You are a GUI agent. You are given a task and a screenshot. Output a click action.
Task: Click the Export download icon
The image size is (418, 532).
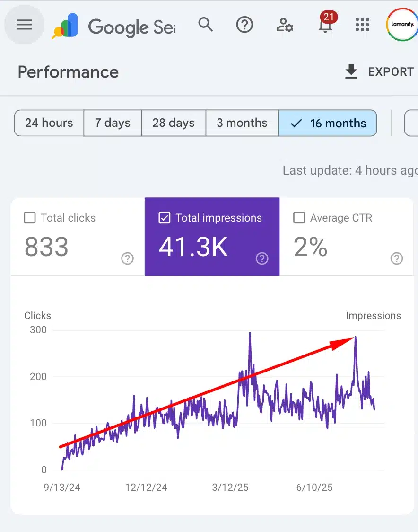[x=350, y=71]
